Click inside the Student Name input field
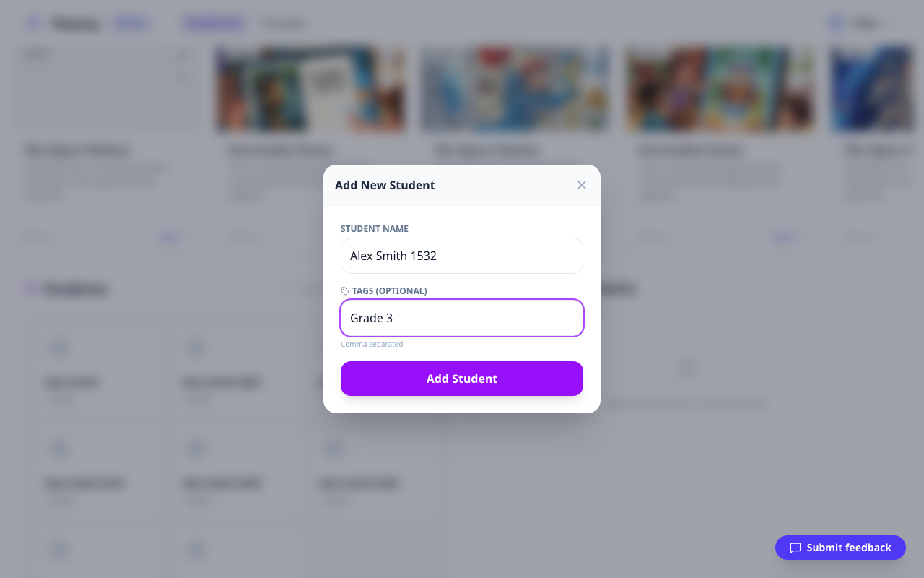924x578 pixels. click(462, 256)
